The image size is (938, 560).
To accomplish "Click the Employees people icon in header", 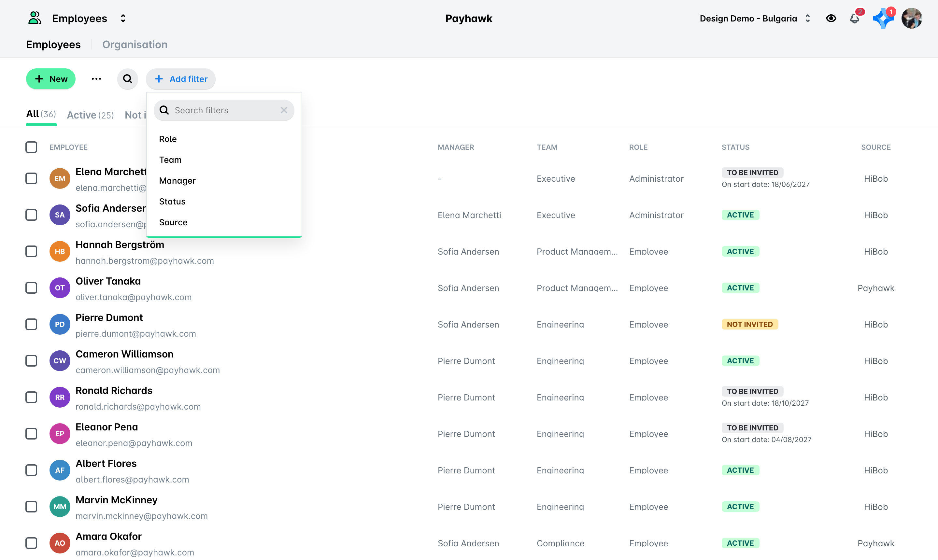I will (x=35, y=18).
